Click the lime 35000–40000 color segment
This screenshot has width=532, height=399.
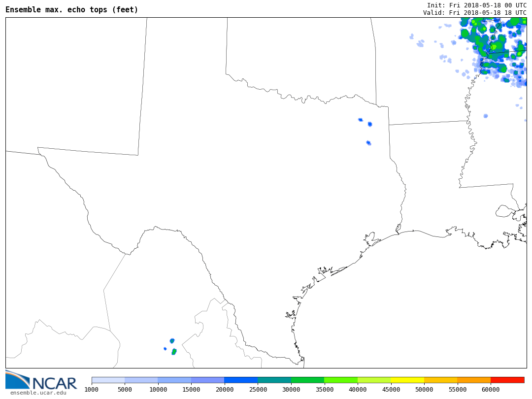341,380
